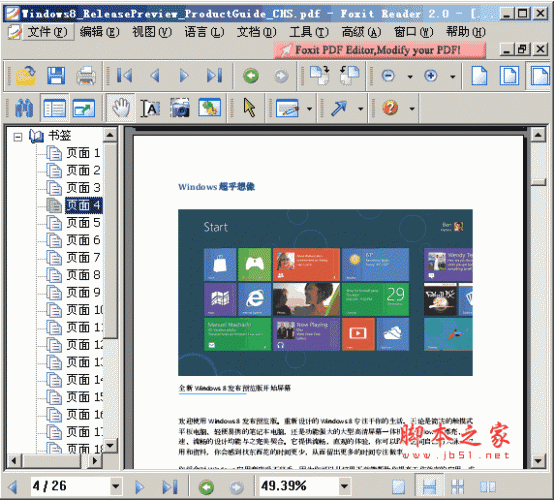Click the Foxit PDF Editor advertisement banner
The width and height of the screenshot is (555, 500).
click(379, 50)
